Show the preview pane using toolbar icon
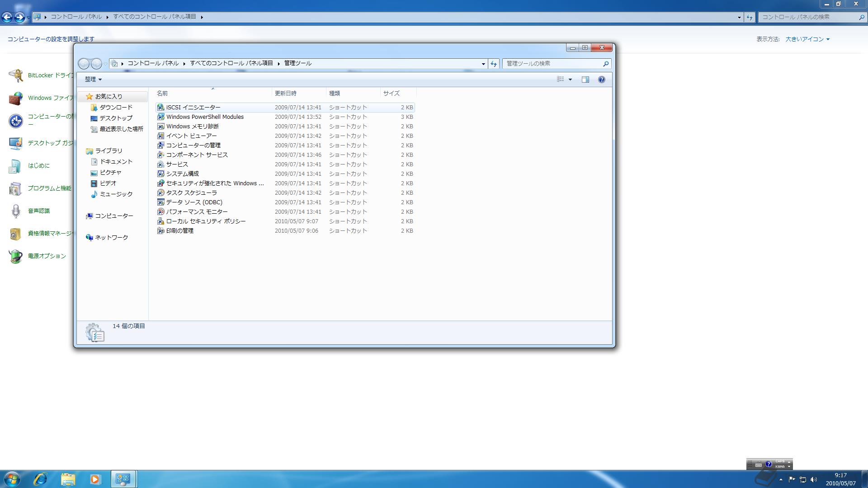Screen dimensions: 868x488 point(585,80)
